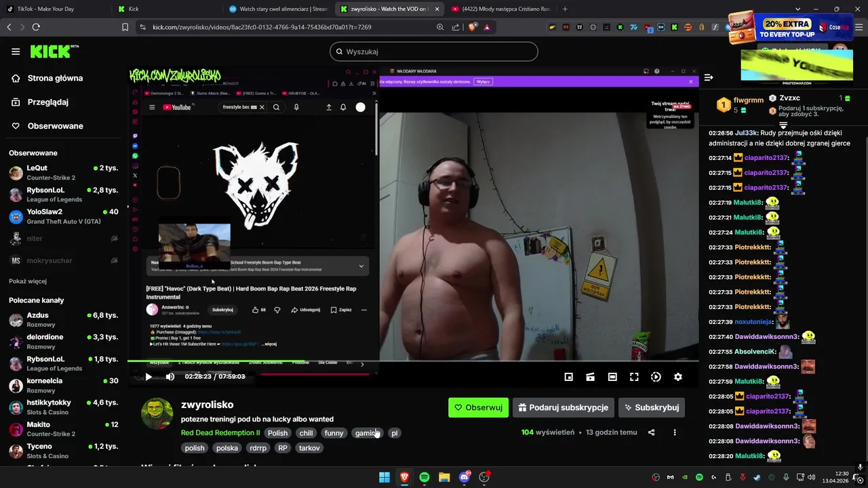Switch to the Kick browser tab
868x488 pixels.
[166, 9]
